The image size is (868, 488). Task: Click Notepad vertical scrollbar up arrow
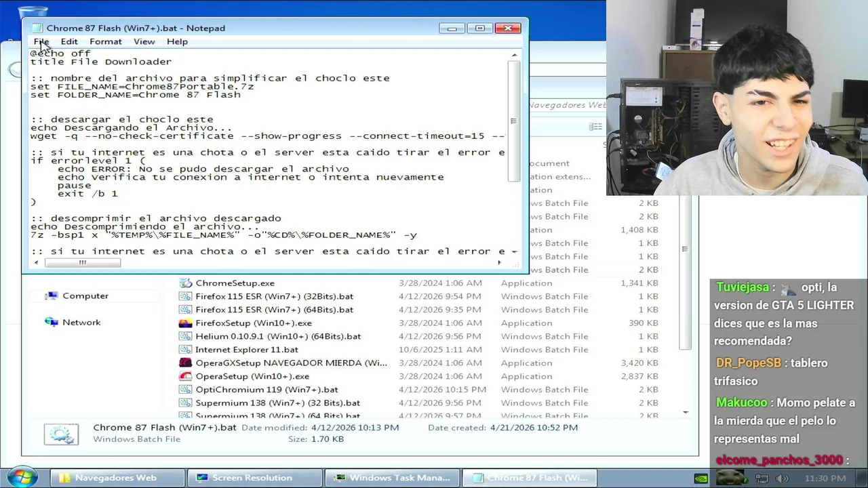514,56
